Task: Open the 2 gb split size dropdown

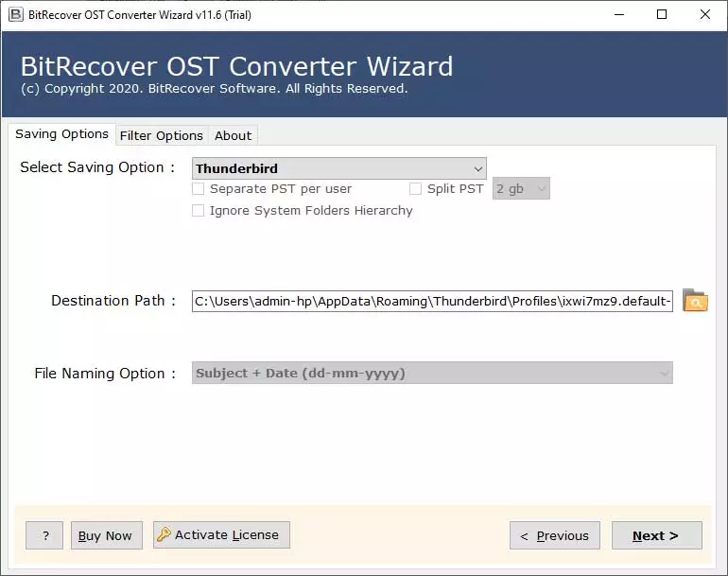Action: [x=521, y=188]
